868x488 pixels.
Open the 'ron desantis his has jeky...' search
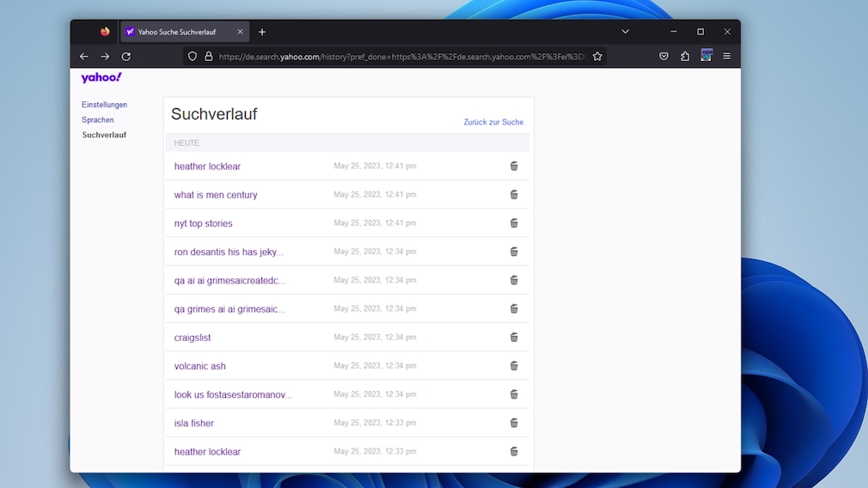[x=229, y=252]
